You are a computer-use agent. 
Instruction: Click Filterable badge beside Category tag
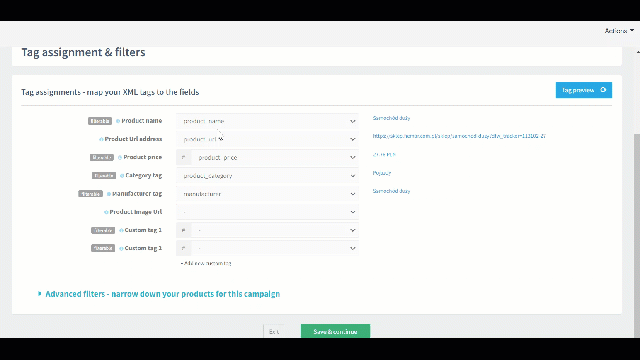104,176
